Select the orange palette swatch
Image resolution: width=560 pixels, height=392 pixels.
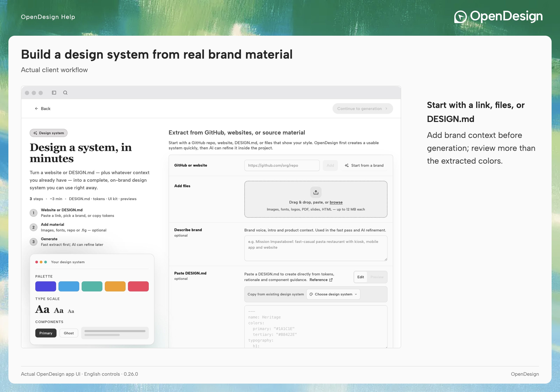coord(115,286)
